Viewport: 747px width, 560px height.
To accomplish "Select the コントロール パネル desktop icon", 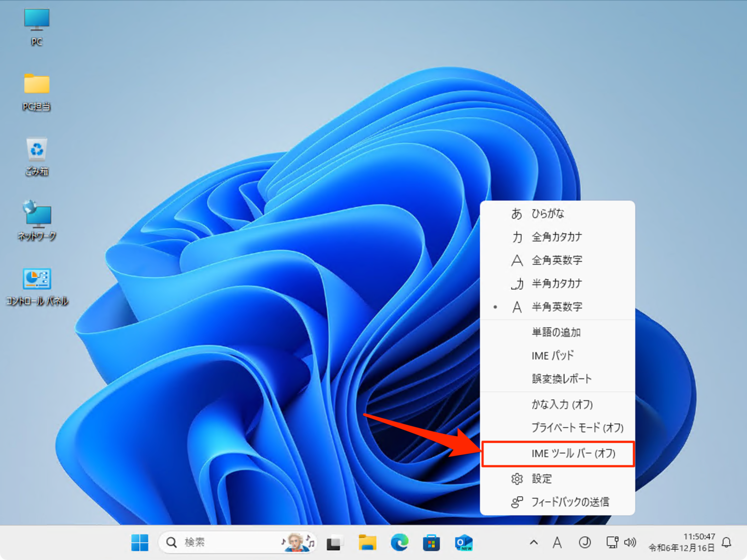I will coord(36,287).
